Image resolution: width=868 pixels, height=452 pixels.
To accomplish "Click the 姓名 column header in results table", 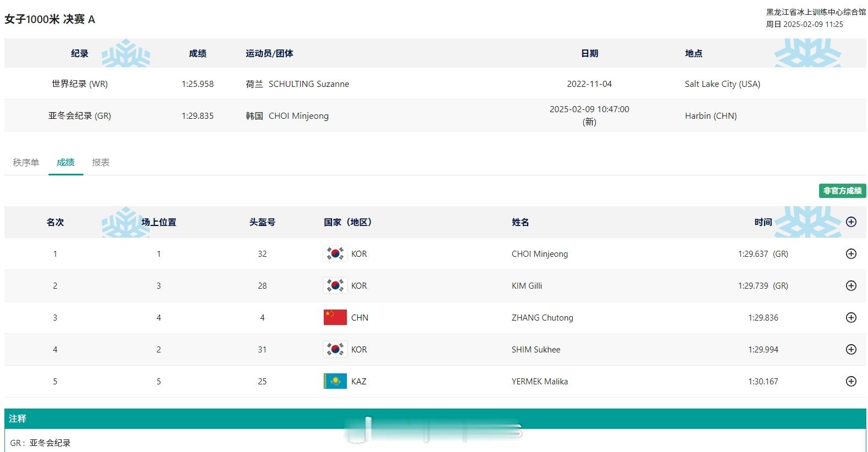I will tap(520, 222).
